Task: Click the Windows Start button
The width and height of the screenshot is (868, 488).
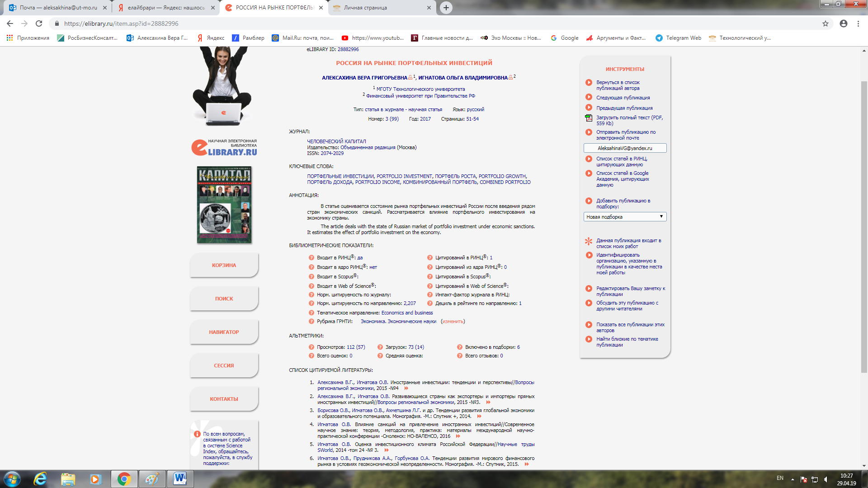Action: (x=12, y=479)
